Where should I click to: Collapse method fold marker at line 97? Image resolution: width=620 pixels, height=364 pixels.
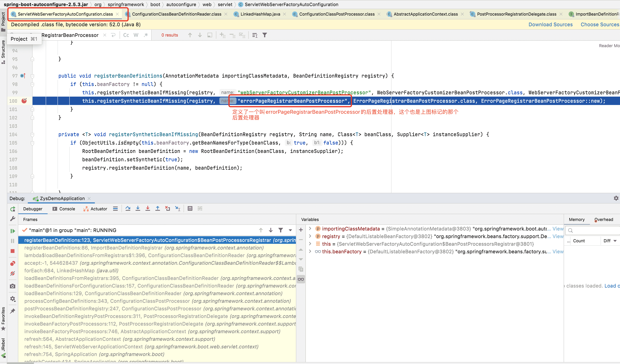(x=32, y=76)
